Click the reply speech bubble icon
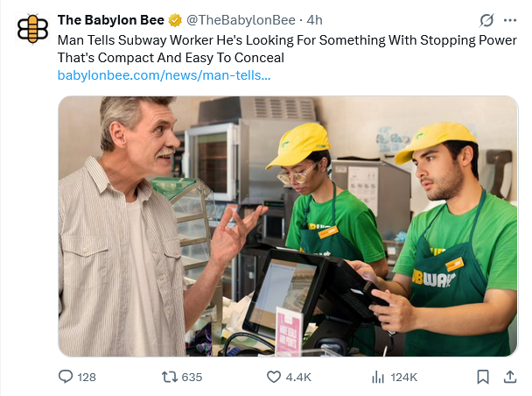This screenshot has height=396, width=532. (65, 377)
